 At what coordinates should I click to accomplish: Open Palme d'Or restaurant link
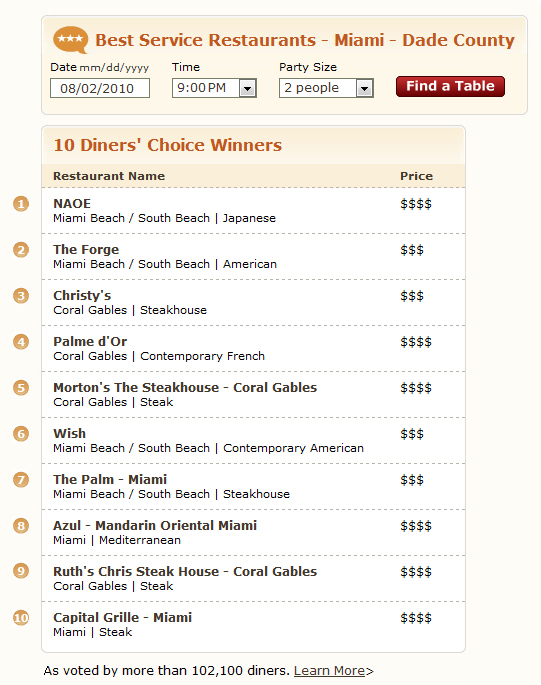point(90,342)
